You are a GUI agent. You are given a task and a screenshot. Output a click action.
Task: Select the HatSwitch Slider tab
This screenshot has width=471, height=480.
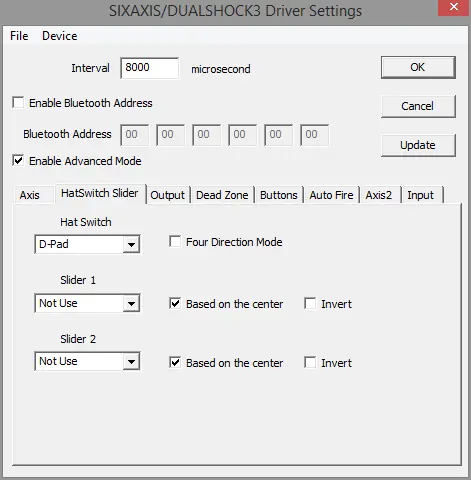(x=100, y=193)
